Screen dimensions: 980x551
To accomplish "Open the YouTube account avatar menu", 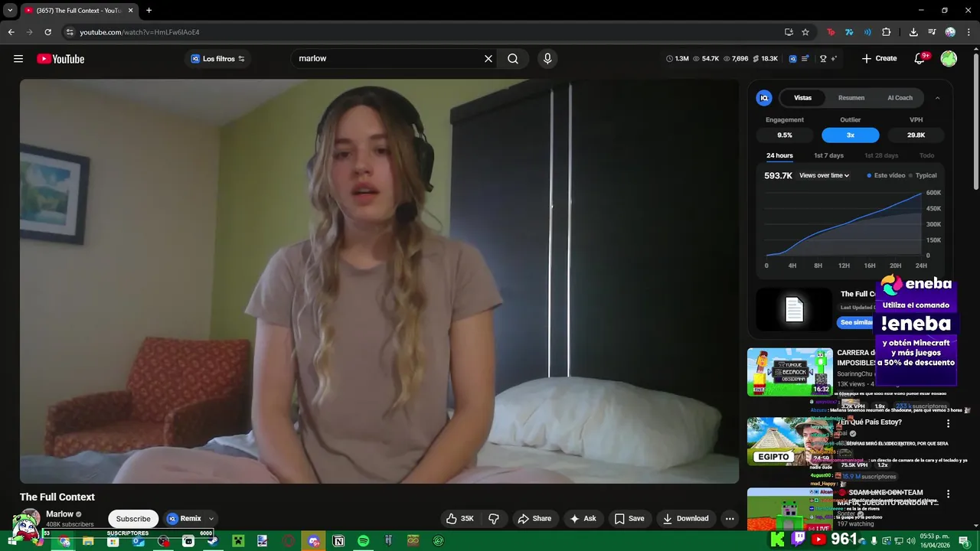I will (x=949, y=59).
